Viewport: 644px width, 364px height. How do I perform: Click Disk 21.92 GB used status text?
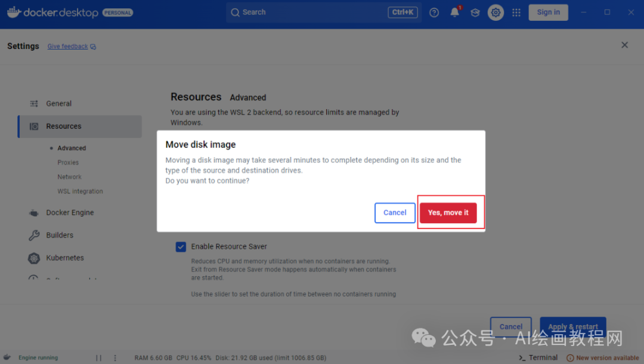tap(271, 358)
